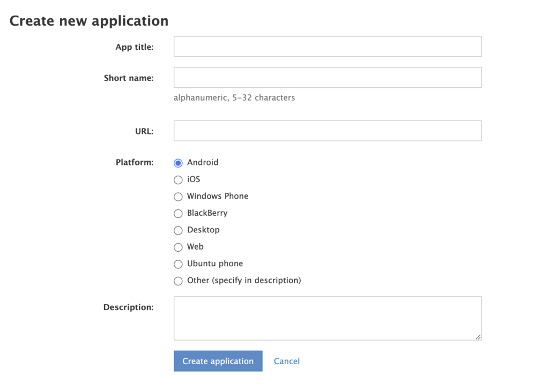Click the "App title:" field label

coord(134,47)
